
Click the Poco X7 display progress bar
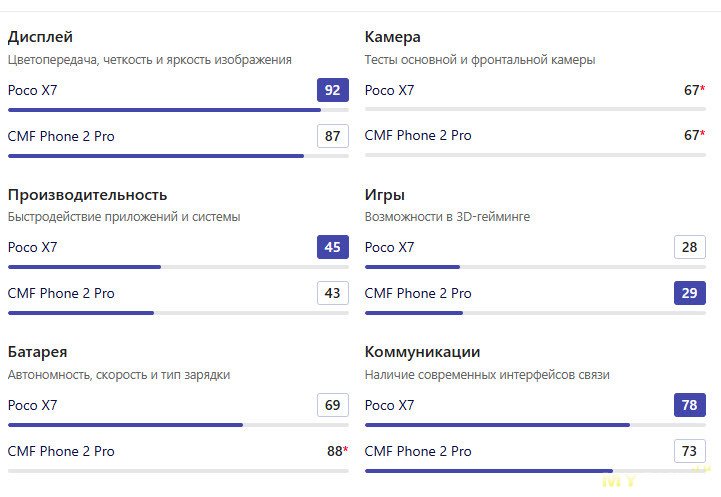coord(178,110)
